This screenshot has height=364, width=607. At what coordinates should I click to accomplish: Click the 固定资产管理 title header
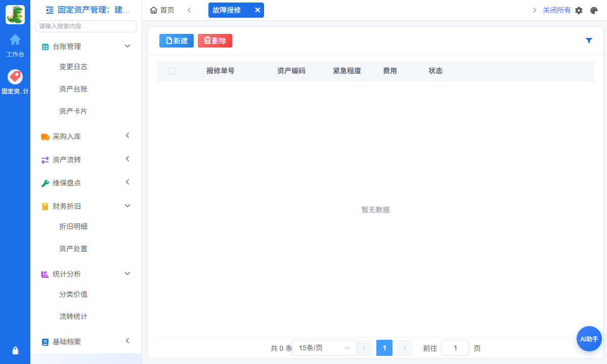click(x=94, y=10)
